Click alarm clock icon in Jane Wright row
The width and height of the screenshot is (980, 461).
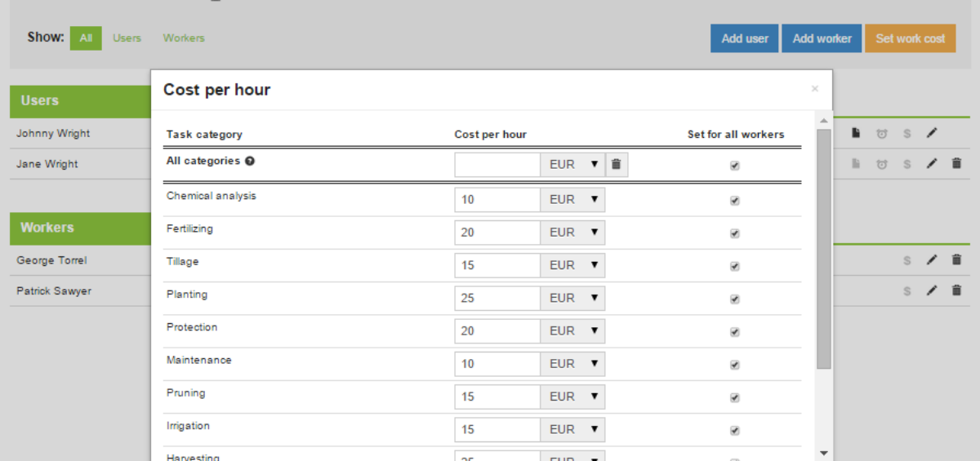pyautogui.click(x=882, y=163)
